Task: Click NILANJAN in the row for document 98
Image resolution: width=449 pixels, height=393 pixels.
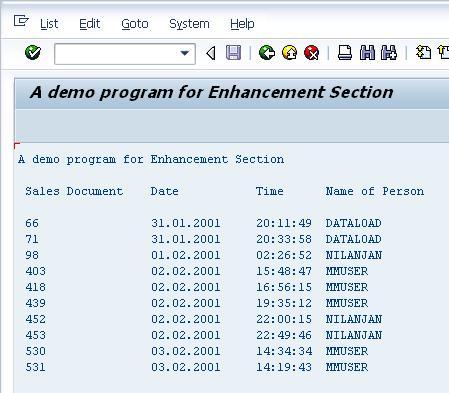Action: tap(354, 255)
